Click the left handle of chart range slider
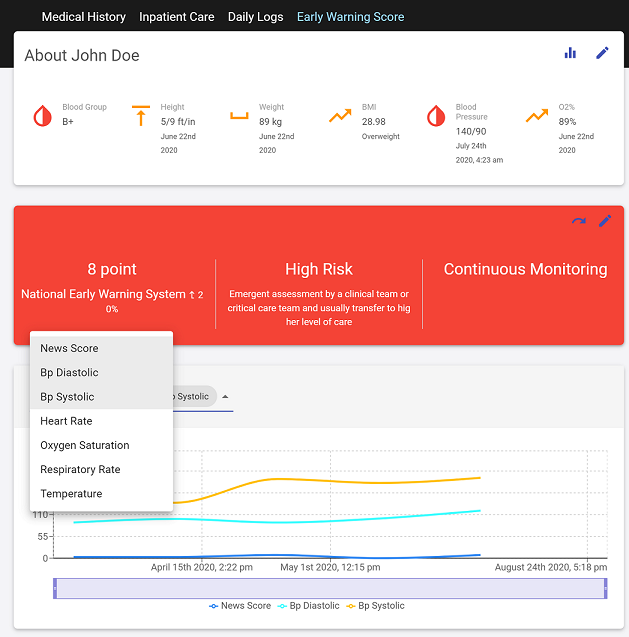This screenshot has height=637, width=629. pyautogui.click(x=56, y=589)
